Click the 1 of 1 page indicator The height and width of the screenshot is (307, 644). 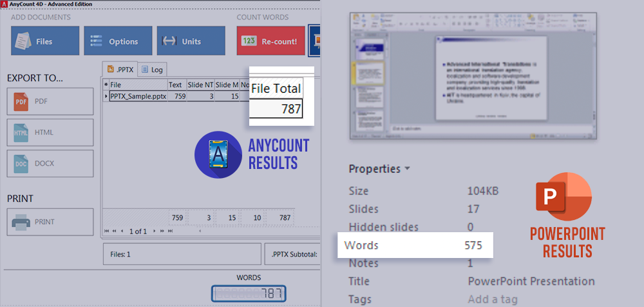point(138,232)
